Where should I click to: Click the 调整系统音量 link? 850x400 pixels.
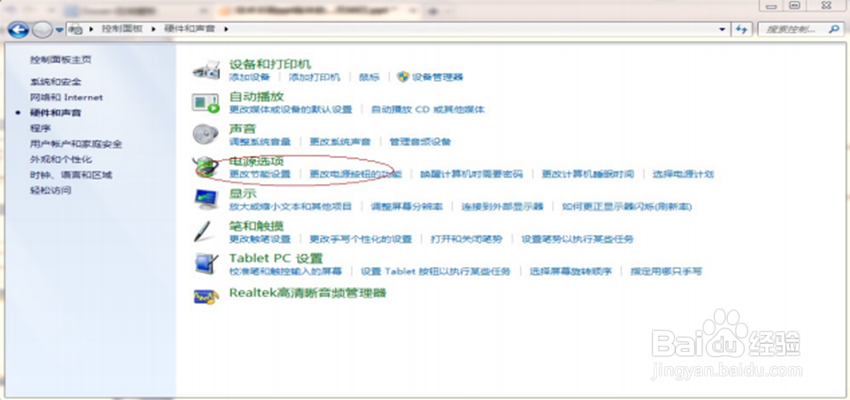(x=260, y=142)
